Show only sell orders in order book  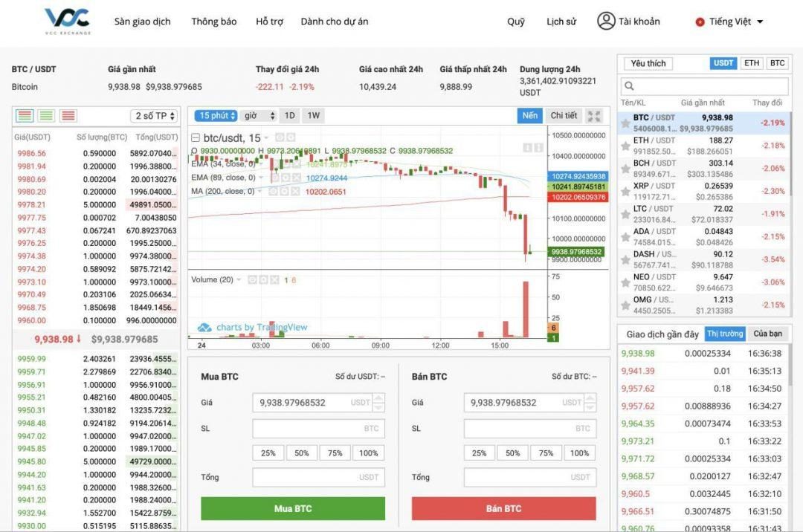68,116
